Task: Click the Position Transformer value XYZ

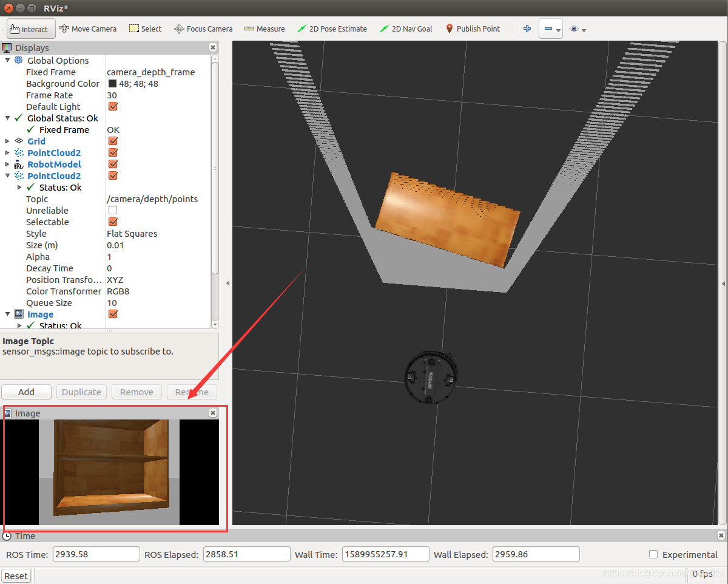Action: point(115,279)
